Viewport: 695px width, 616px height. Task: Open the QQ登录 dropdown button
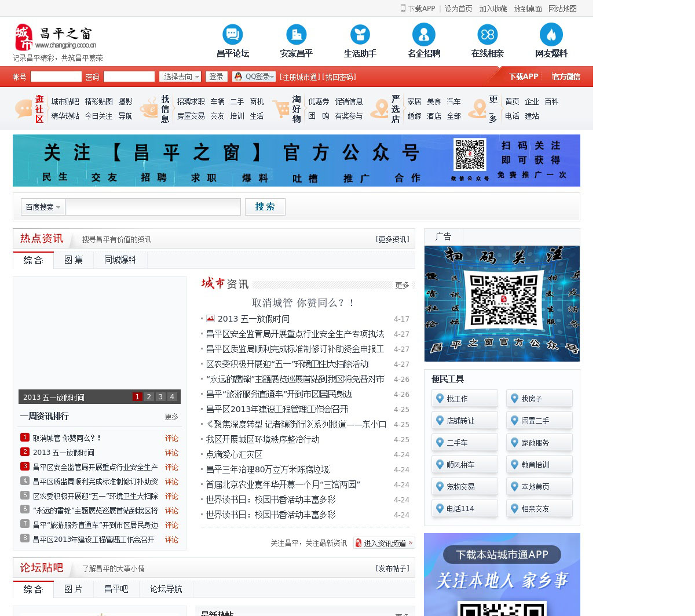click(x=254, y=76)
